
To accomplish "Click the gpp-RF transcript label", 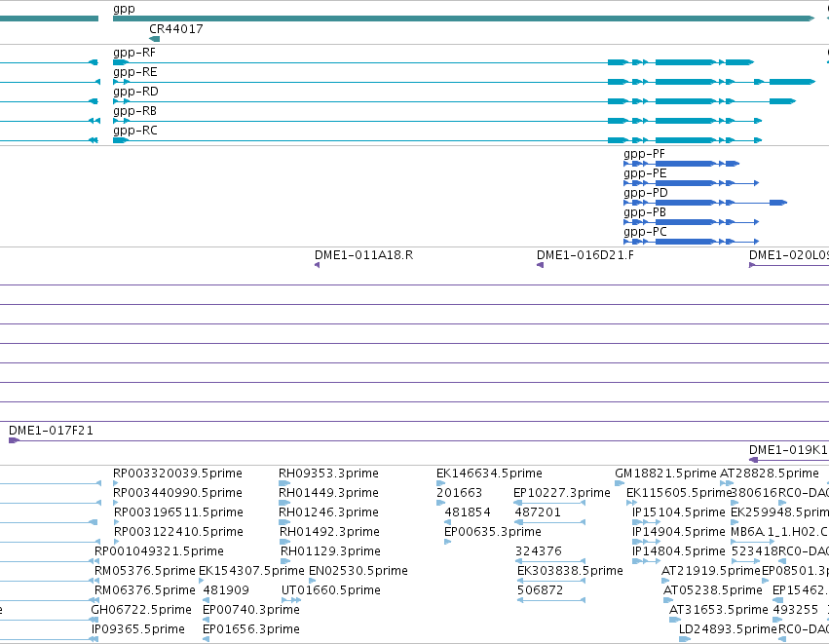I will pyautogui.click(x=134, y=53).
